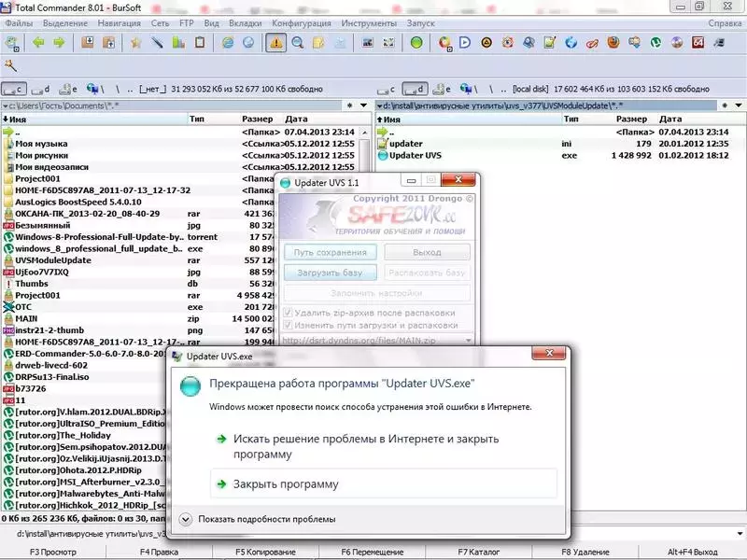Click the green circle toolbar icon

pyautogui.click(x=416, y=43)
